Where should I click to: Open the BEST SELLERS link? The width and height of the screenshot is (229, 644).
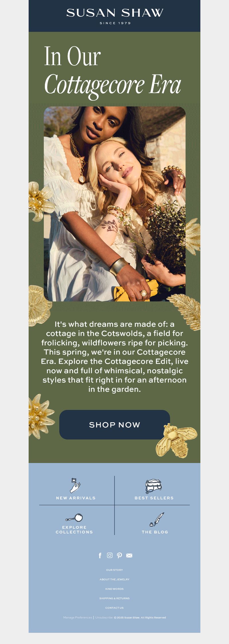coord(154,498)
